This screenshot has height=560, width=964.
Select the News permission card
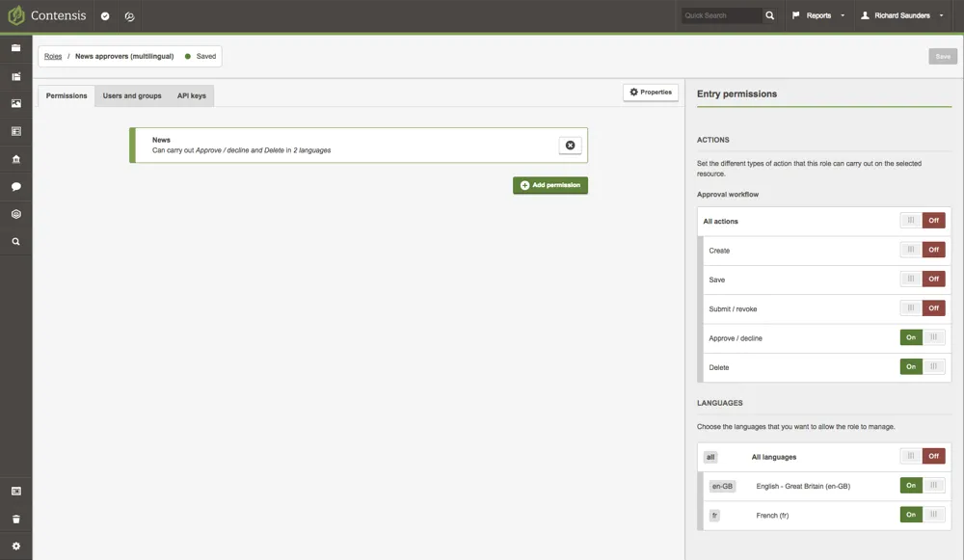[x=359, y=146]
